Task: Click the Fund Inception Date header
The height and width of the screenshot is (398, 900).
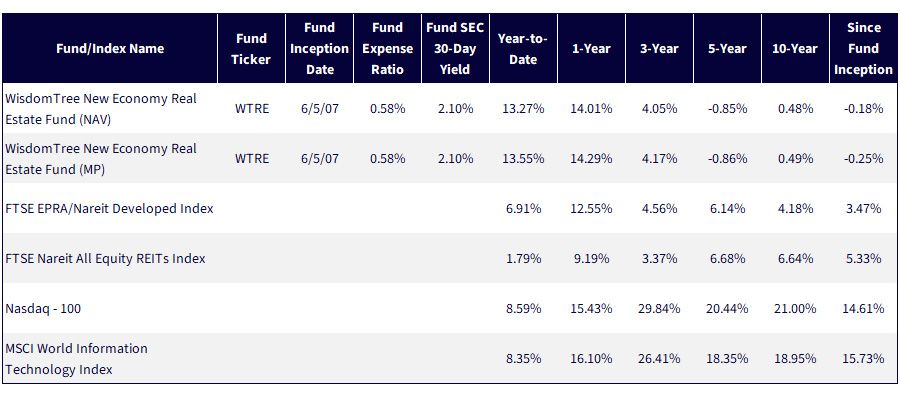Action: click(x=320, y=49)
